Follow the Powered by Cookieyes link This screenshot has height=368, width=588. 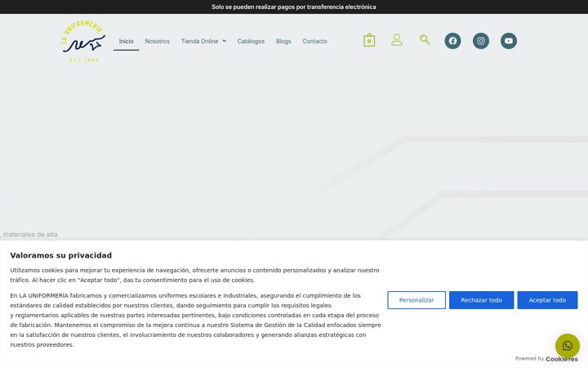point(546,359)
